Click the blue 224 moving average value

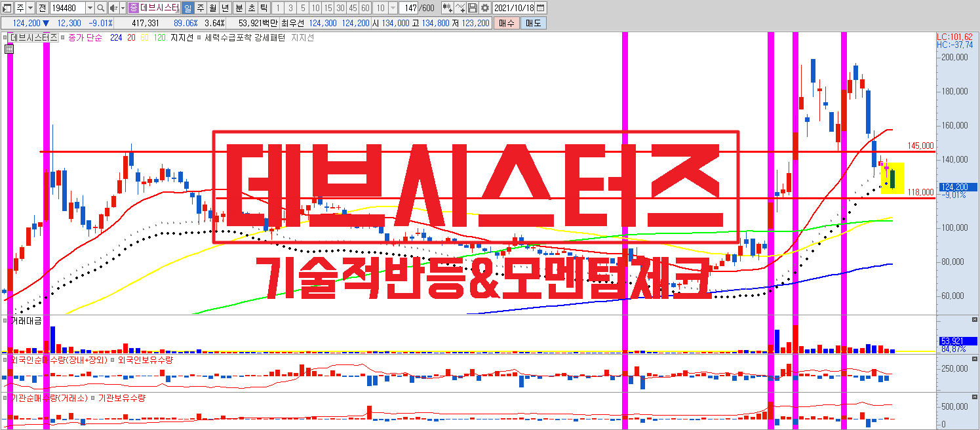coord(116,38)
